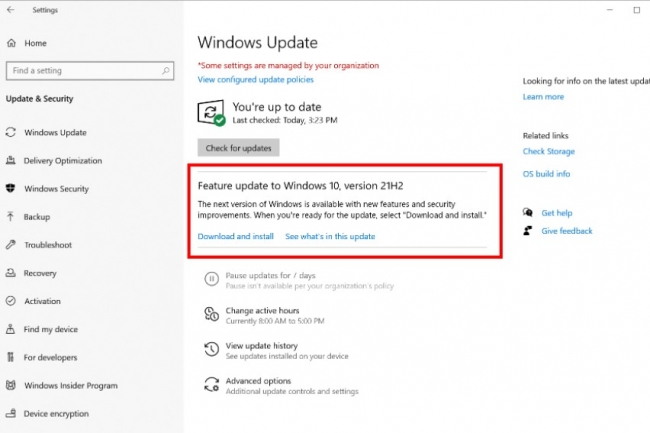
Task: Click the back arrow in Settings
Action: (x=11, y=10)
